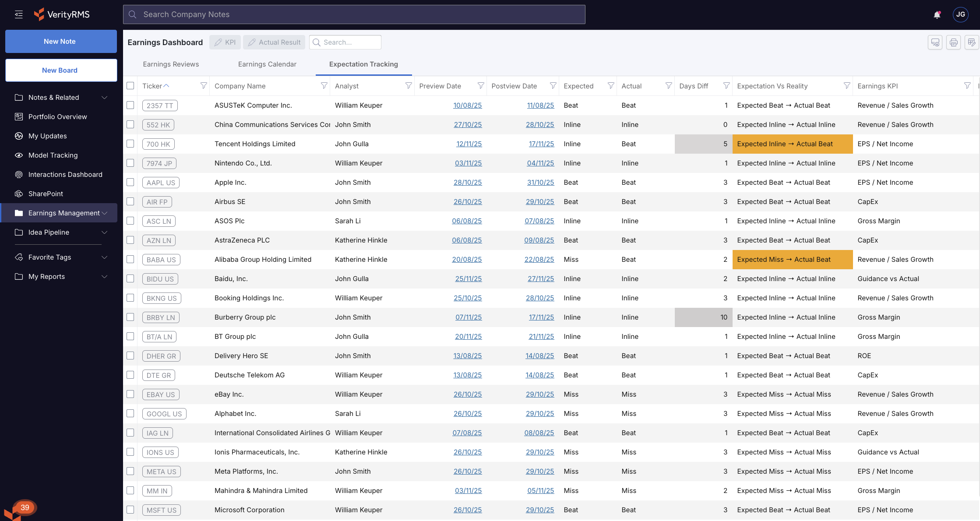
Task: Tick the checkbox for the Tencent Holdings row
Action: (130, 144)
